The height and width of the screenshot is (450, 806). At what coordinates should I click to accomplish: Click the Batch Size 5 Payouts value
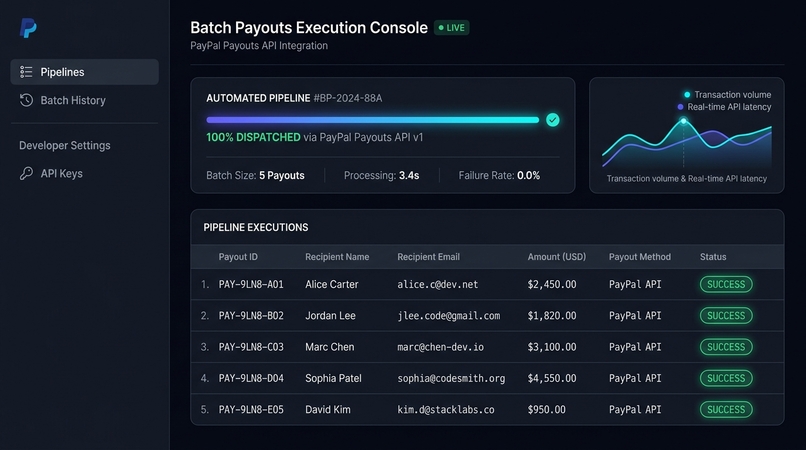(x=282, y=175)
